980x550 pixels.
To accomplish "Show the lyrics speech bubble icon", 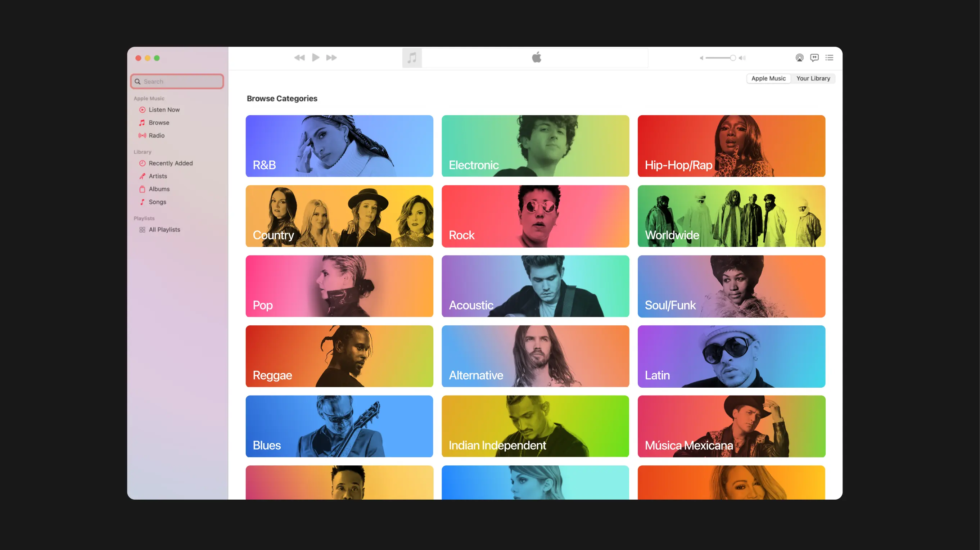I will (814, 58).
